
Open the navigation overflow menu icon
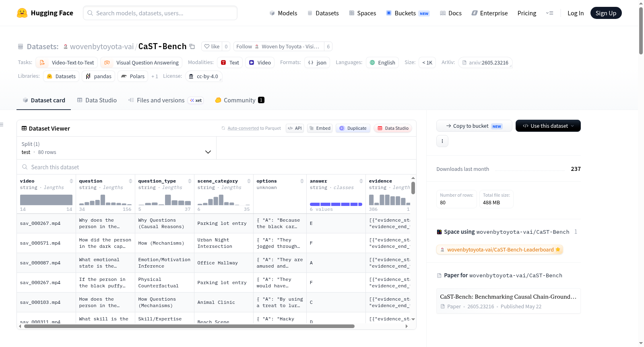549,13
